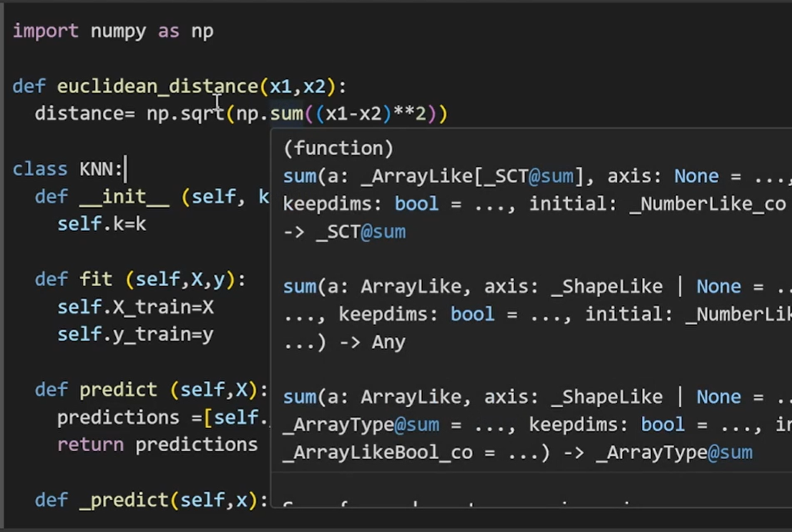Screen dimensions: 792x532
Task: Click the highlighted sum in np.sum code
Action: [x=286, y=114]
